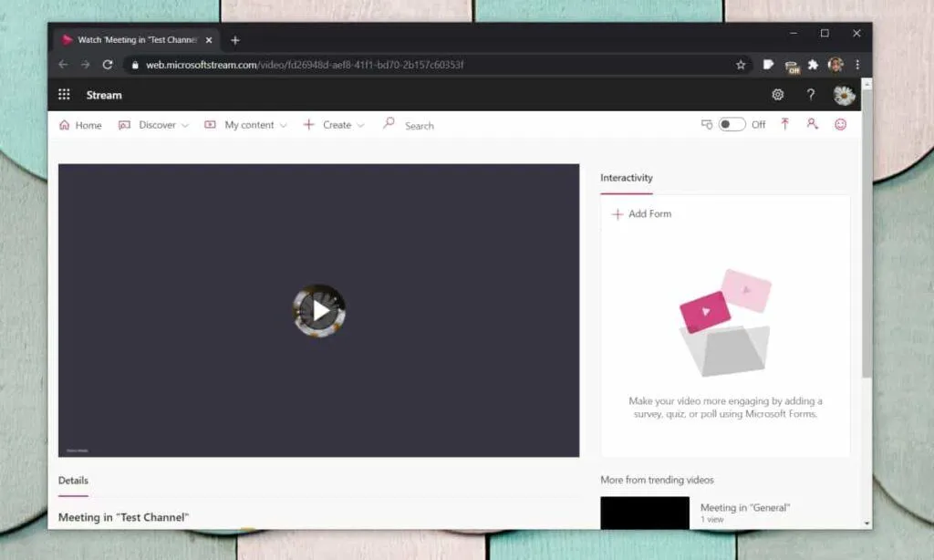Open the upload video icon

(785, 124)
